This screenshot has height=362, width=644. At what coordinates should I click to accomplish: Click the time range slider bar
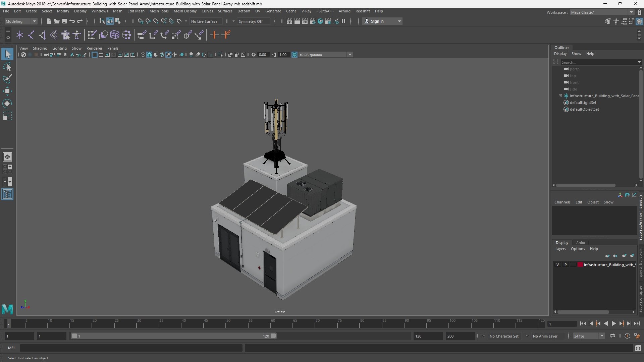click(x=174, y=336)
